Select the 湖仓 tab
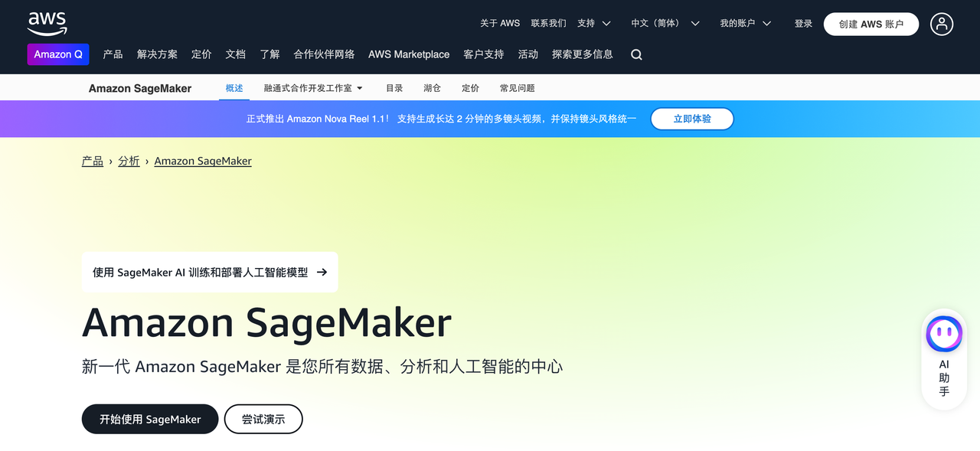980x451 pixels. pos(432,88)
